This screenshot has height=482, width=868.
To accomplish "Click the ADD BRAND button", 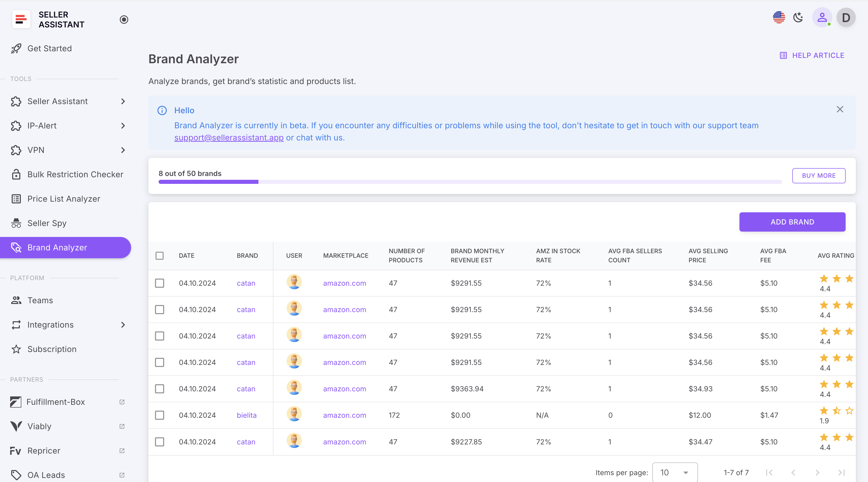I will click(792, 222).
